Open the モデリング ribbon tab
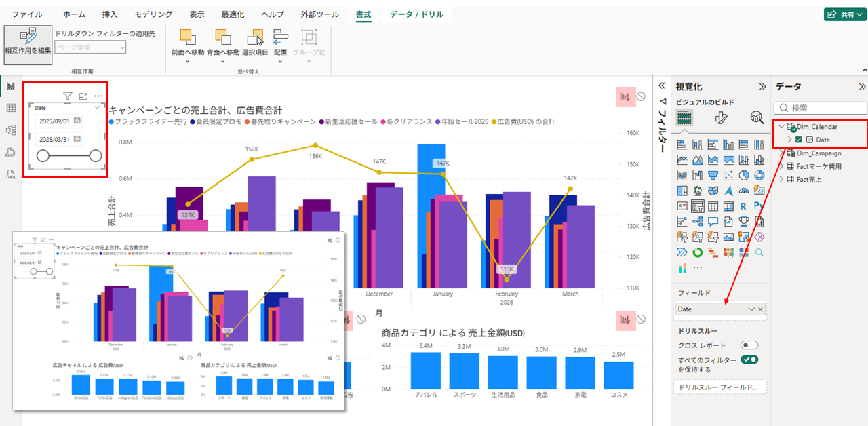 pyautogui.click(x=153, y=14)
